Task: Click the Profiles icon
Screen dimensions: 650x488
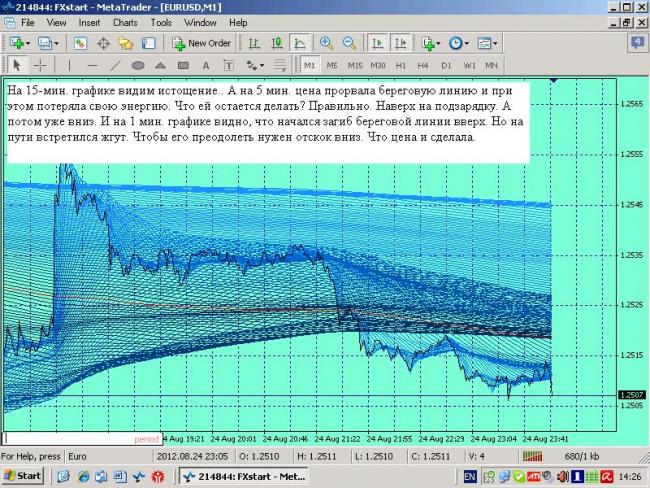Action: (45, 43)
